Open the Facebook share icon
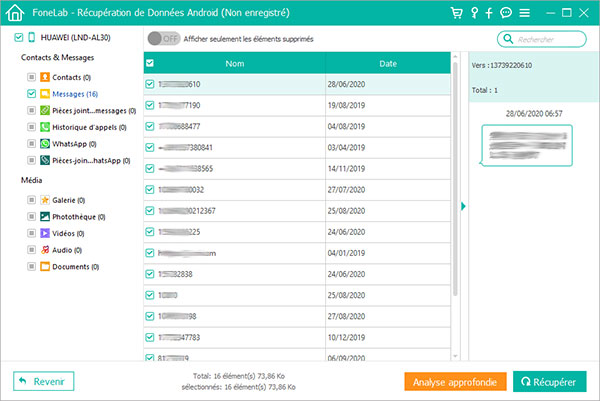Image resolution: width=600 pixels, height=401 pixels. (x=490, y=13)
